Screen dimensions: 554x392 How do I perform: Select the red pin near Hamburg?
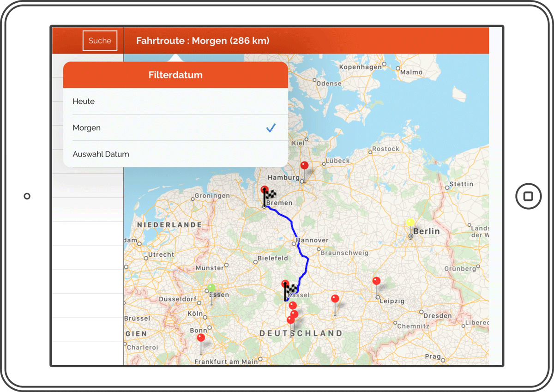click(x=304, y=166)
